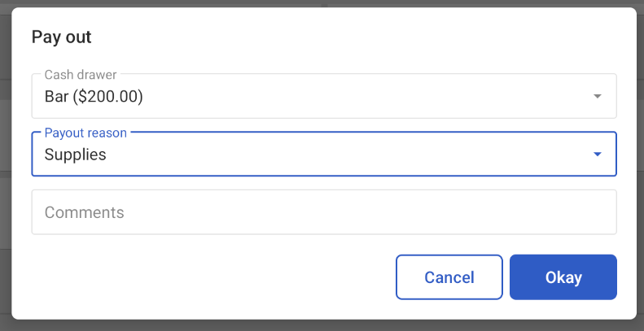Change payout reason from Supplies
The image size is (644, 331).
[324, 154]
